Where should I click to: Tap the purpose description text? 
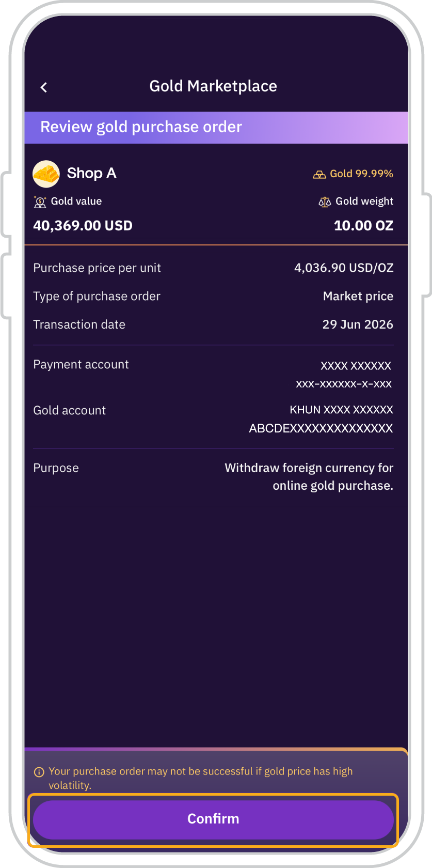point(309,476)
